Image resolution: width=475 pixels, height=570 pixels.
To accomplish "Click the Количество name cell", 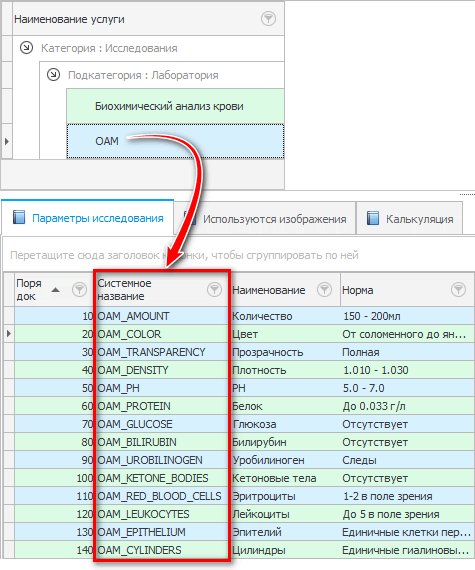I will coord(286,316).
